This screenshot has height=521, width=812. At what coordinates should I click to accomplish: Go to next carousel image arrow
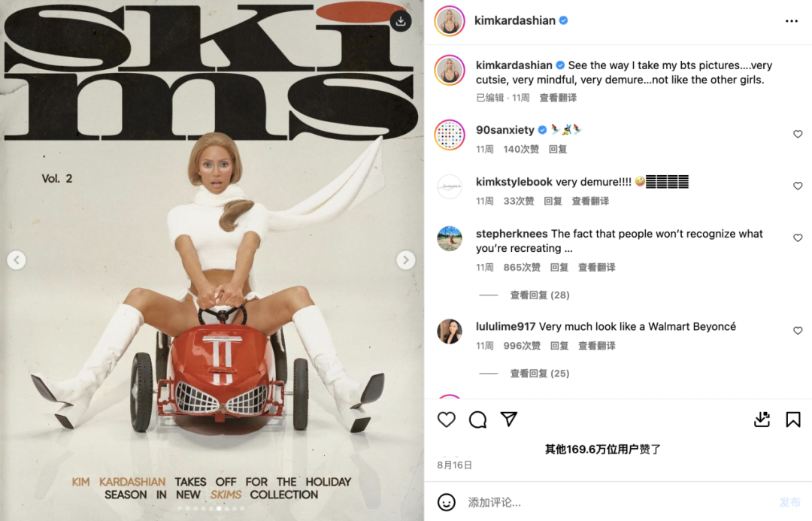pos(405,260)
